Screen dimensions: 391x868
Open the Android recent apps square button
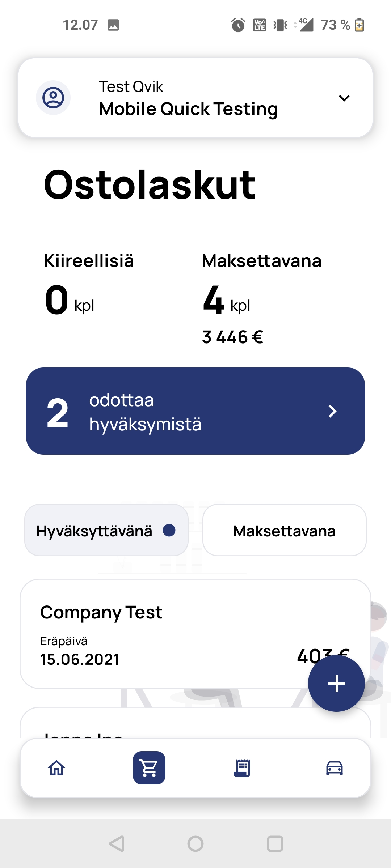coord(275,844)
